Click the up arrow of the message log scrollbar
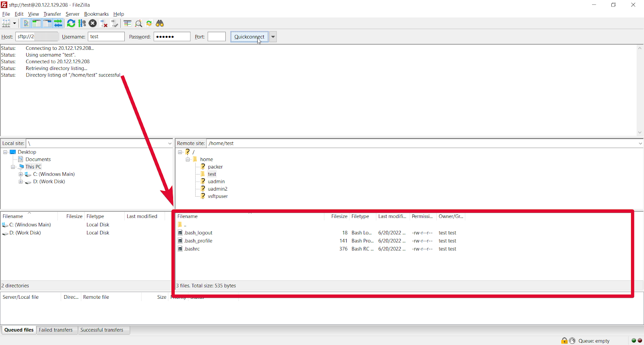The image size is (644, 345). click(640, 48)
